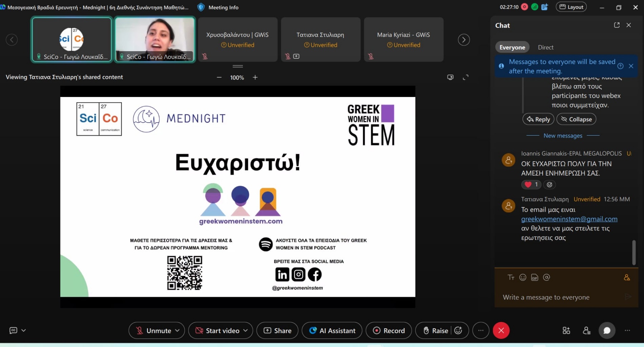The height and width of the screenshot is (347, 644).
Task: Zoom in shared content with plus
Action: click(255, 77)
